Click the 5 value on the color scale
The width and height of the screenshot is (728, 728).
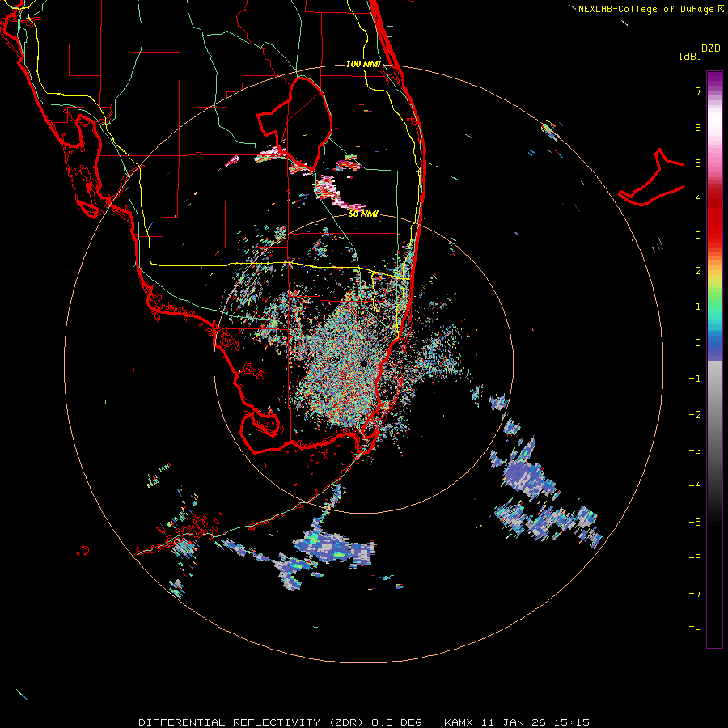[x=698, y=163]
